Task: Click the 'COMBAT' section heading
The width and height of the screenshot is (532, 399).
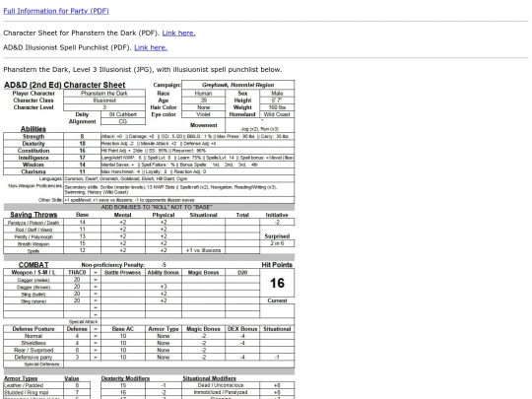Action: [33, 265]
